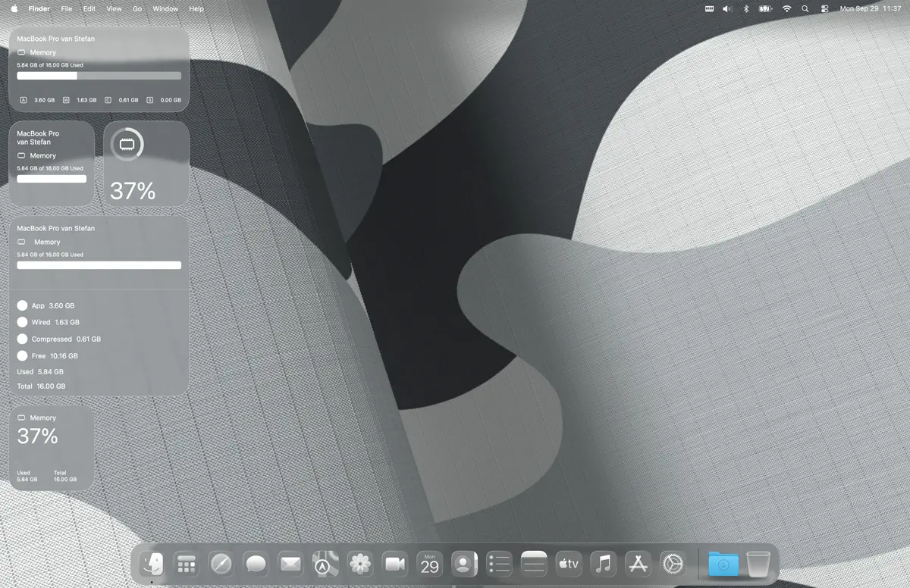
Task: Open the Downloads folder stack
Action: (723, 564)
